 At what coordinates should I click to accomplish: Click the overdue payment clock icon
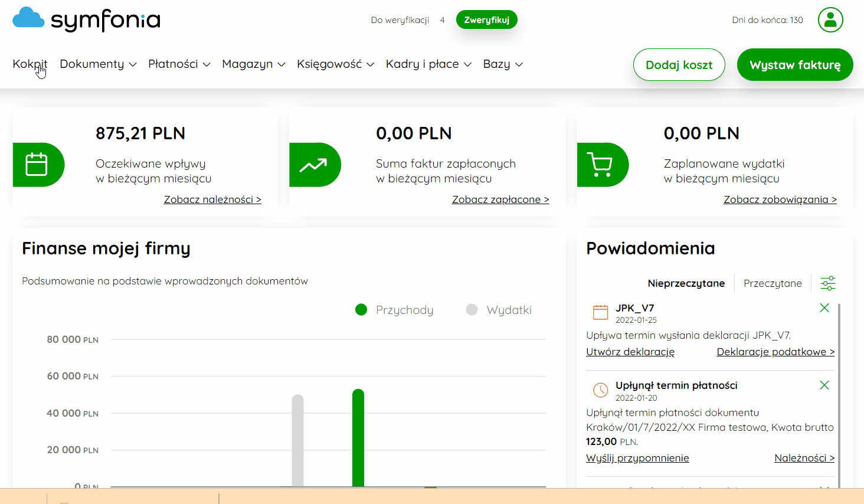coord(600,390)
